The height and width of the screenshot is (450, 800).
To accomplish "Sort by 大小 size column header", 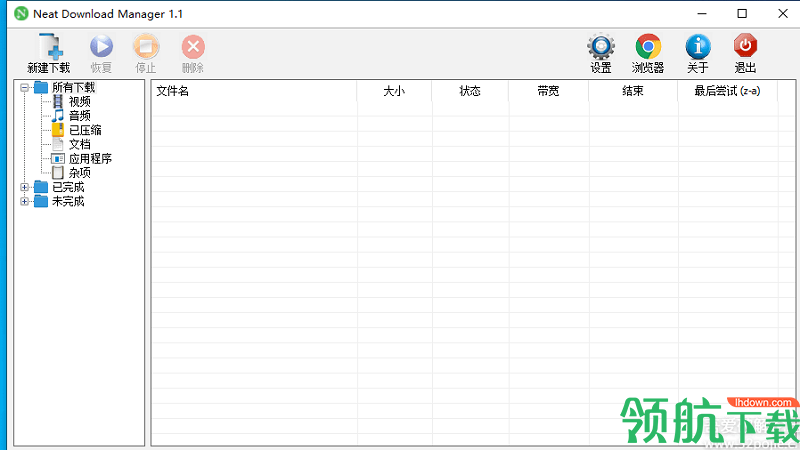I will pyautogui.click(x=394, y=91).
